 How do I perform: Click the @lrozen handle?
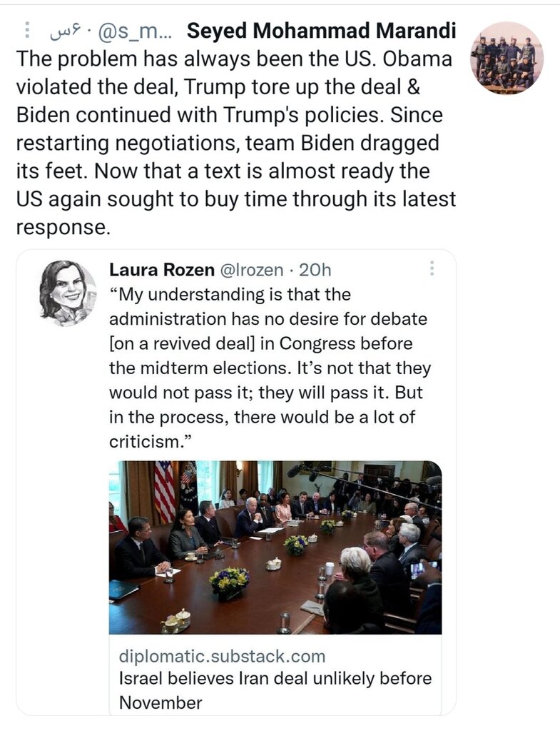(247, 270)
